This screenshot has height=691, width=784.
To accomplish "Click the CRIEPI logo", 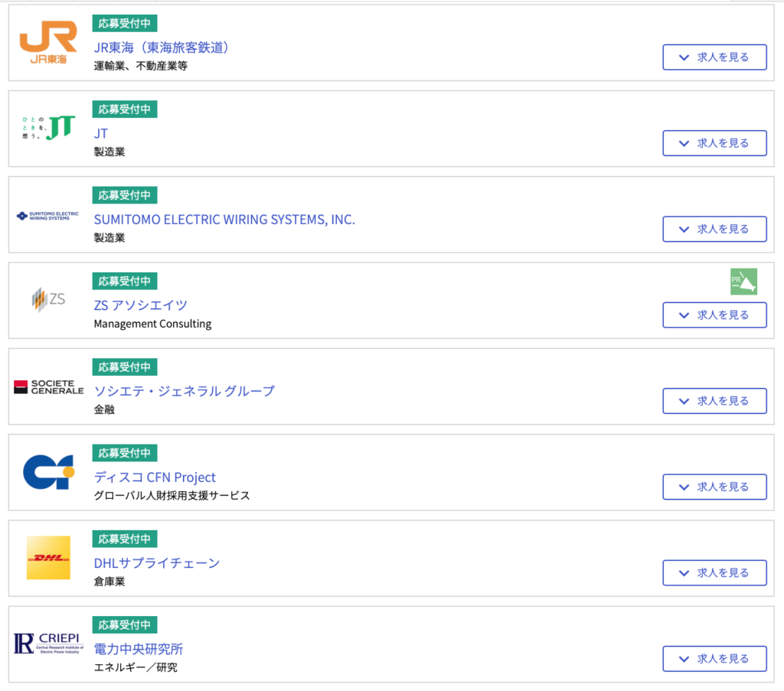I will pyautogui.click(x=48, y=644).
